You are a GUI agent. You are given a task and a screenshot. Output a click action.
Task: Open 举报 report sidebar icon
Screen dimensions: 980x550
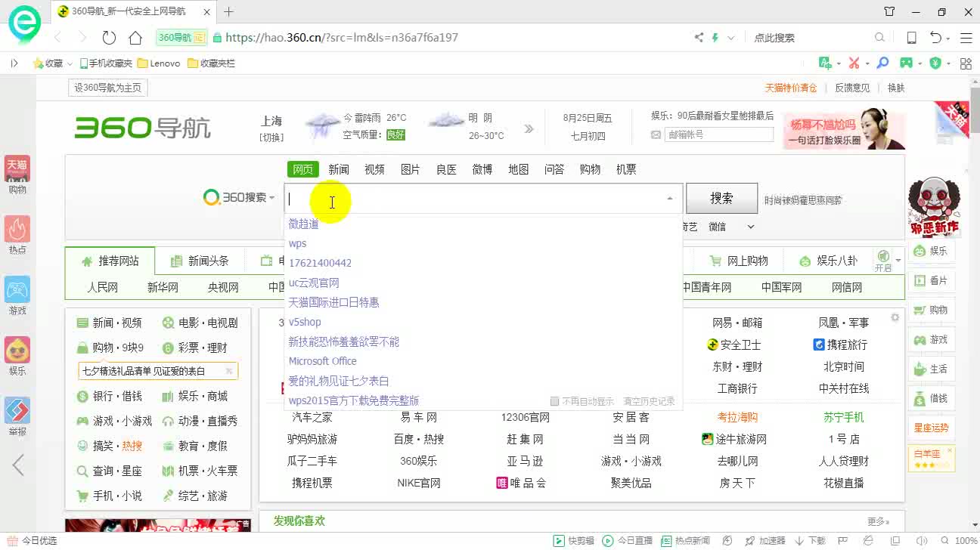pos(17,416)
